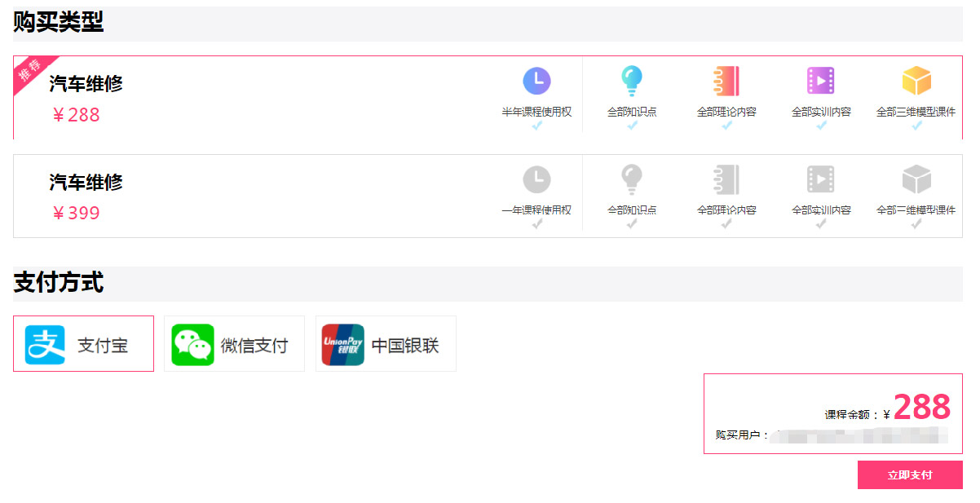This screenshot has height=503, width=980.
Task: Choose 微信支付 as payment method
Action: pyautogui.click(x=234, y=344)
